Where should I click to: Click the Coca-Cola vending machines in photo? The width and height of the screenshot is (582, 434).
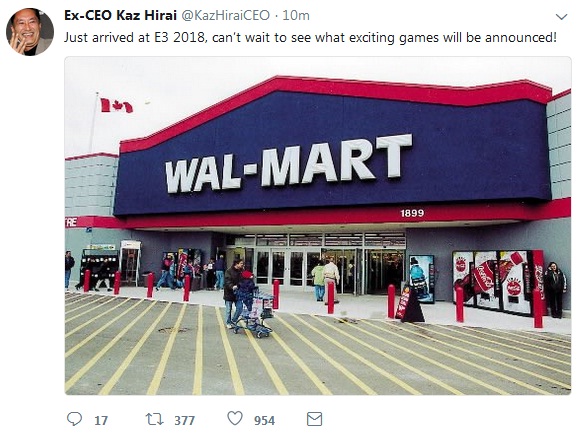(x=498, y=282)
